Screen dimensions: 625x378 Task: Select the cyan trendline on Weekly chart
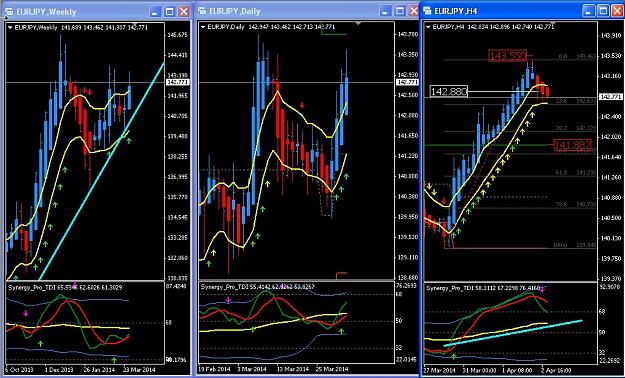coord(102,171)
